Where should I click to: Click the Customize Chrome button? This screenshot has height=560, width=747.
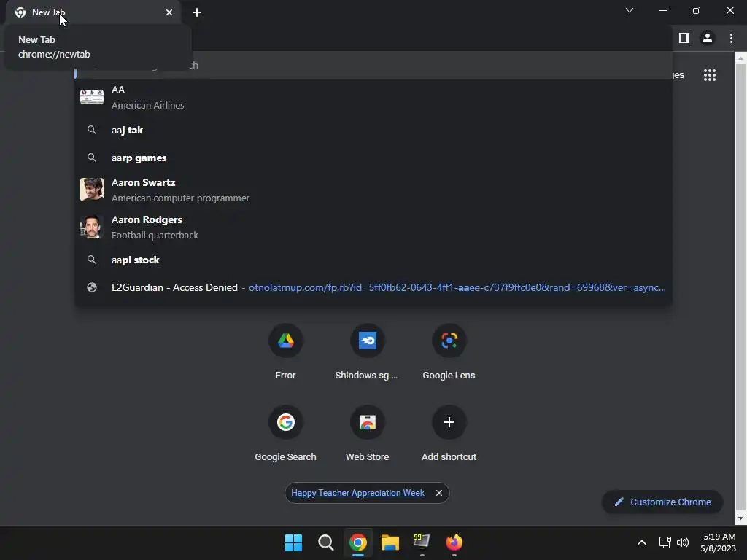[662, 502]
